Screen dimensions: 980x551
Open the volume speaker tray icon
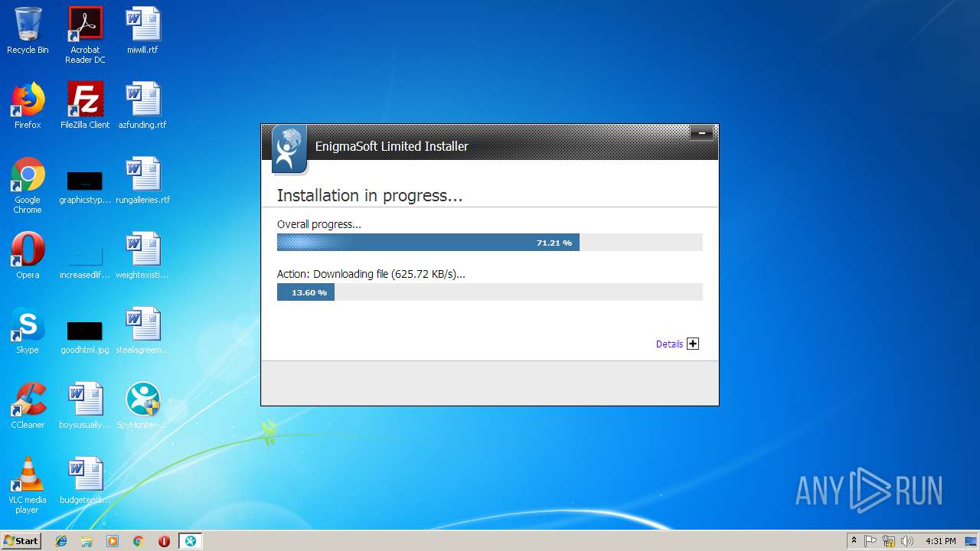907,541
